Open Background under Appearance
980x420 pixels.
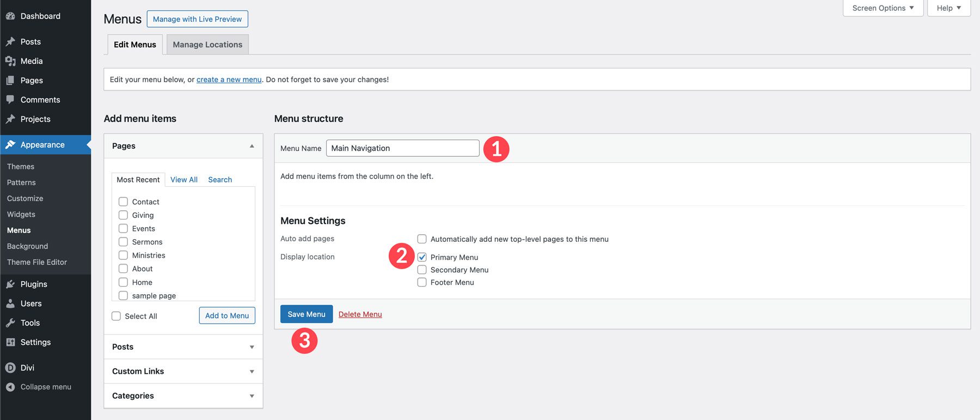(28, 246)
